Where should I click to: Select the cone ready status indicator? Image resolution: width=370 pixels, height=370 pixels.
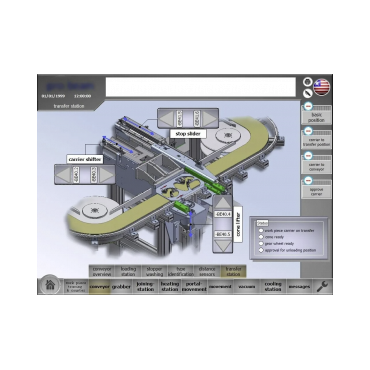pyautogui.click(x=261, y=237)
